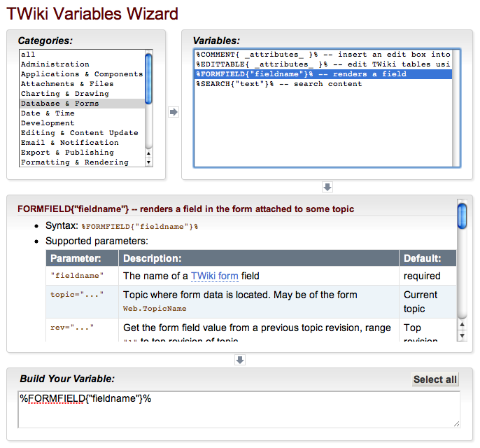Click the TWiki Variables Wizard title
Image resolution: width=480 pixels, height=448 pixels.
92,13
